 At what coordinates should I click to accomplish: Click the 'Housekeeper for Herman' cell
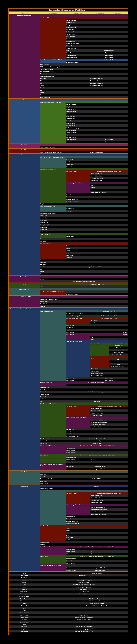click(x=97, y=284)
